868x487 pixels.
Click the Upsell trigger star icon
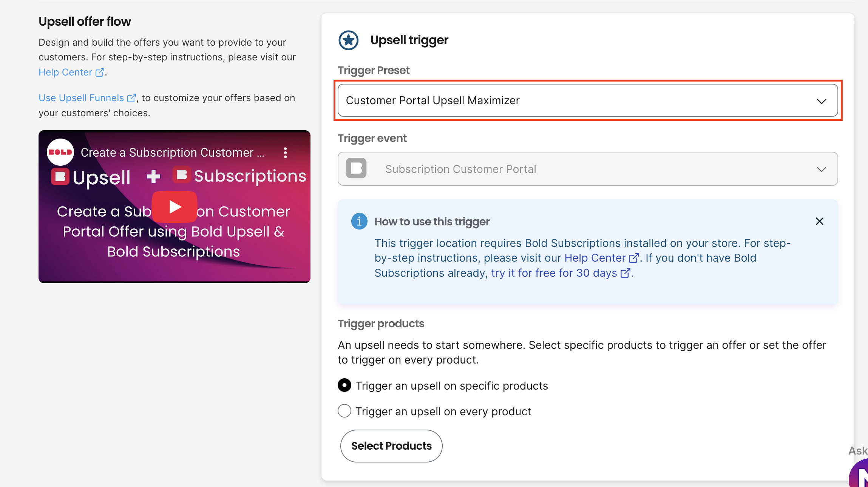pyautogui.click(x=348, y=40)
